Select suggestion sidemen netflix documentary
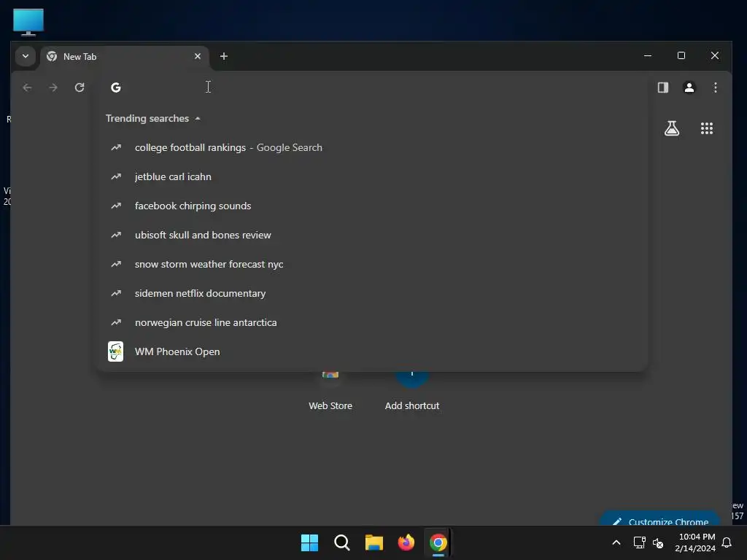Viewport: 747px width, 560px height. point(372,293)
